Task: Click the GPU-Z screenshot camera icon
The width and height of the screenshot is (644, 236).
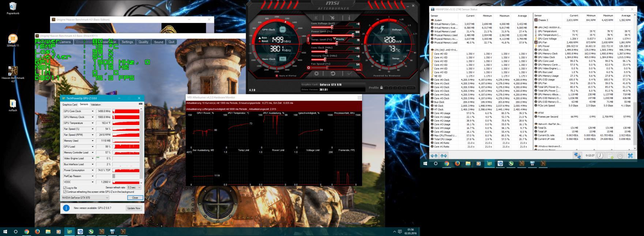Action: 140,104
